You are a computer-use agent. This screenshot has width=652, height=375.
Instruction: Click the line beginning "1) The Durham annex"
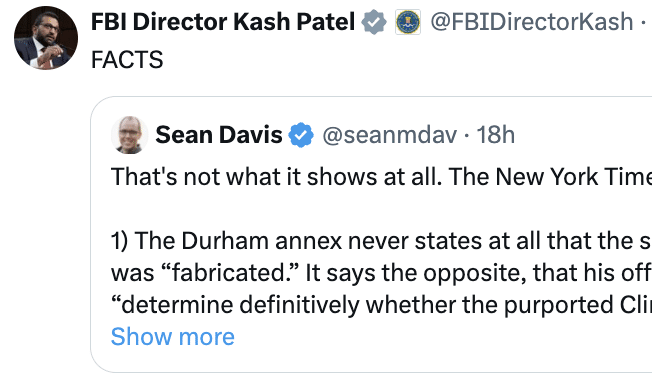(381, 241)
